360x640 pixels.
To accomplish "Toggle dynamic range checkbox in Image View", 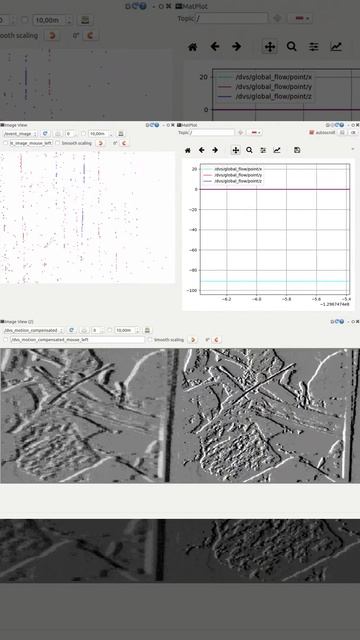I will click(x=83, y=133).
